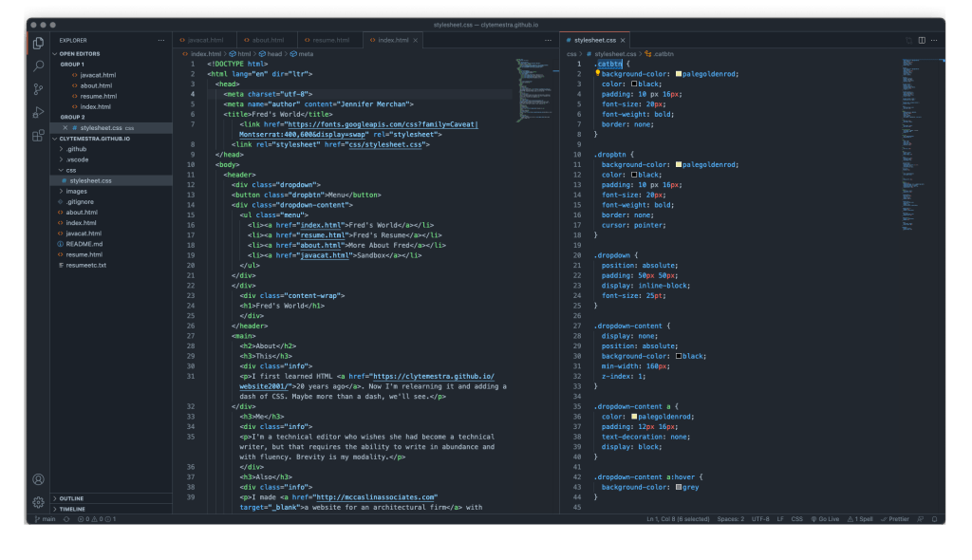Open the Source Control view
The height and width of the screenshot is (560, 972).
pyautogui.click(x=38, y=89)
